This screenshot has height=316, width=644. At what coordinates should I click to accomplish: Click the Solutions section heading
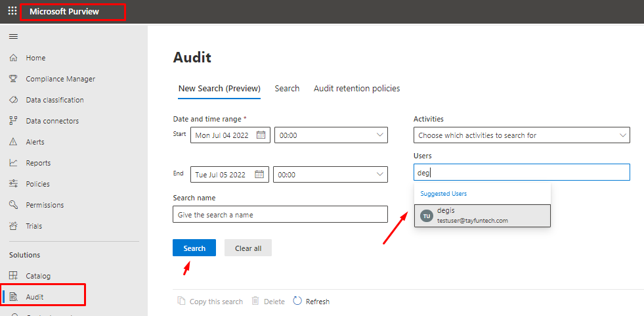25,255
